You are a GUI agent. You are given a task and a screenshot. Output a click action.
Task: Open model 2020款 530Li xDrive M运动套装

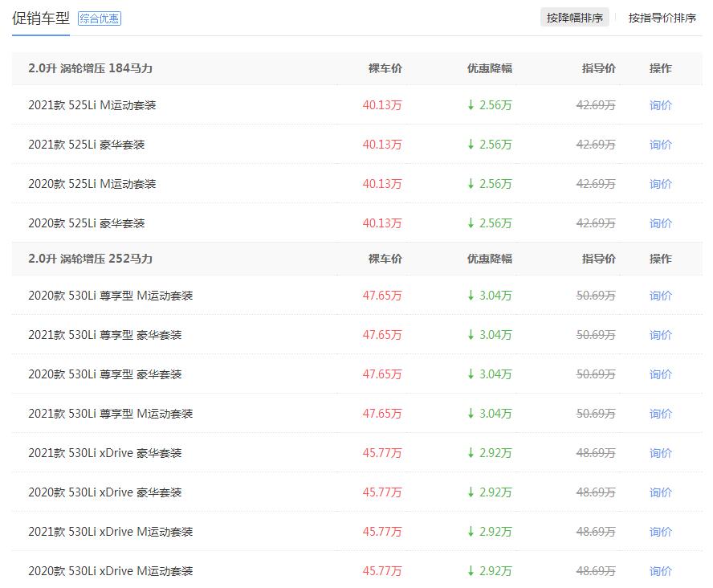point(111,570)
